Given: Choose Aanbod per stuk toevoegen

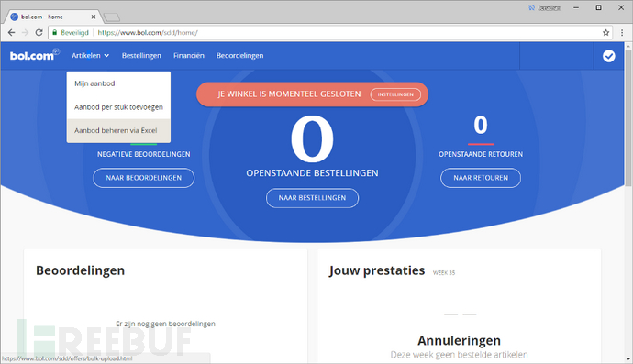Looking at the screenshot, I should (118, 107).
